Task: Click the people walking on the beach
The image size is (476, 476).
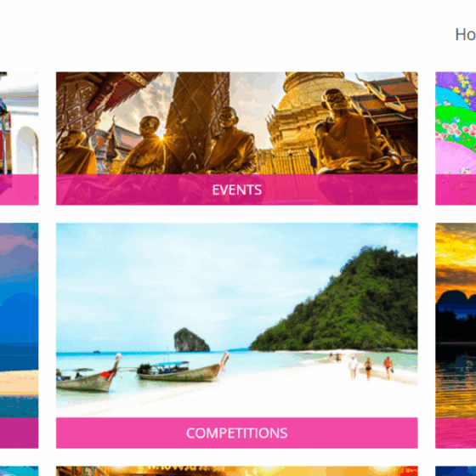Action: (x=371, y=367)
